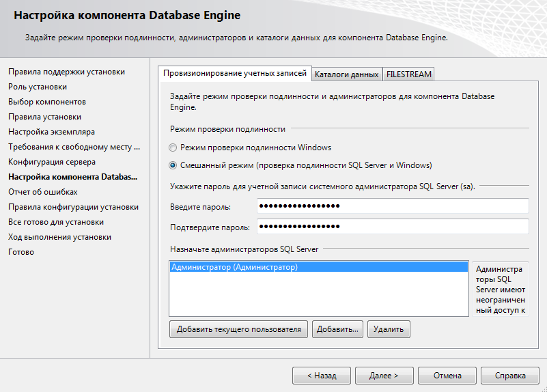Viewport: 547px width, 392px height.
Task: Select Администратор (Администратор) in the administrators list
Action: coord(235,268)
